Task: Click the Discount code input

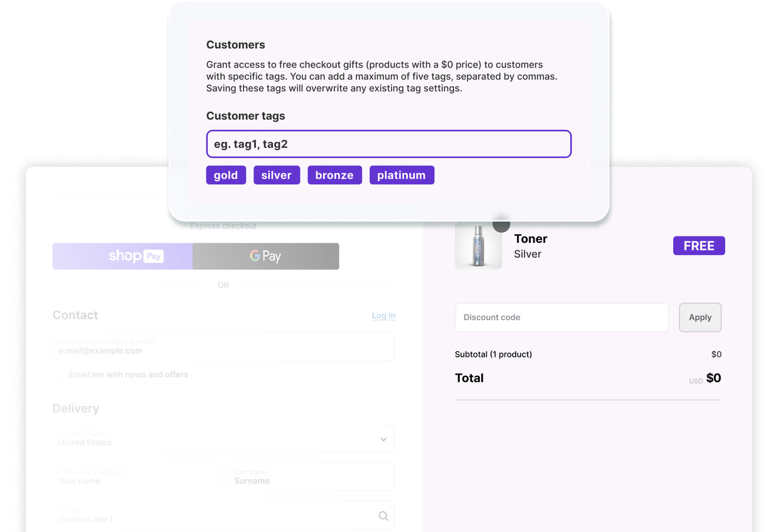Action: pyautogui.click(x=562, y=317)
